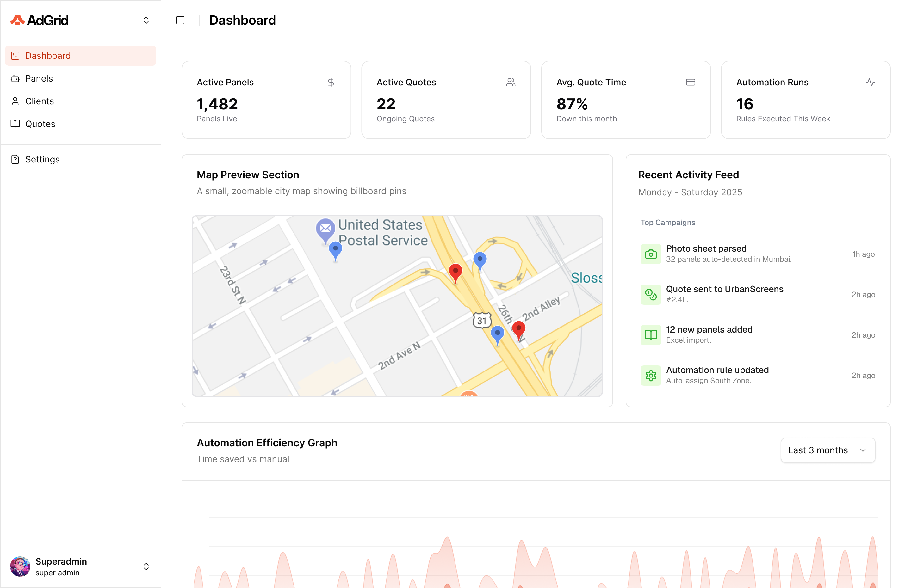This screenshot has height=588, width=911.
Task: Click the activity pulse icon on Automation Runs
Action: click(870, 82)
